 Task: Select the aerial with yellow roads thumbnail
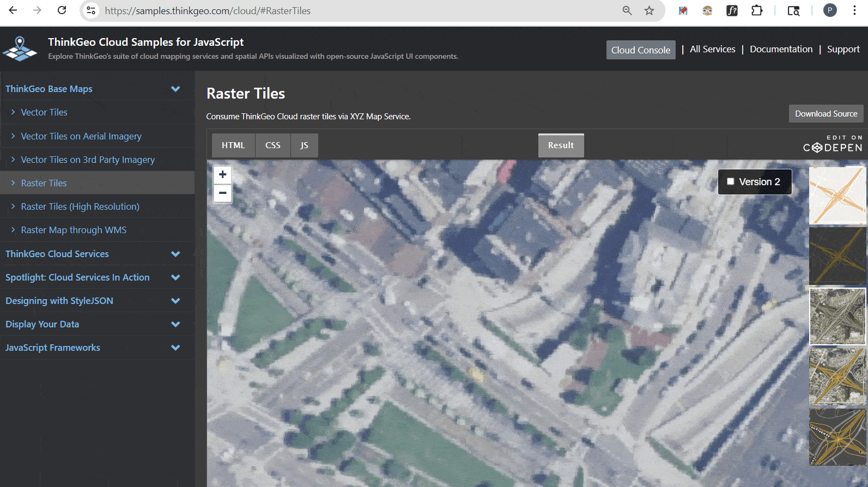point(837,377)
